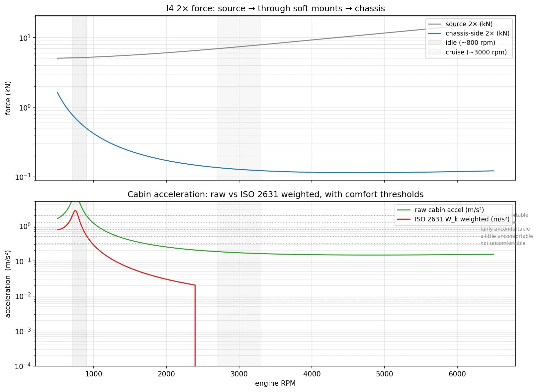Click the 'fairly uncomfortable' threshold label
538x392 pixels.
pos(505,229)
